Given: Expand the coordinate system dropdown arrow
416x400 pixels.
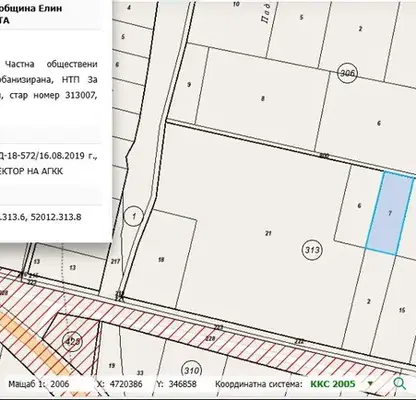Looking at the screenshot, I should click(370, 384).
